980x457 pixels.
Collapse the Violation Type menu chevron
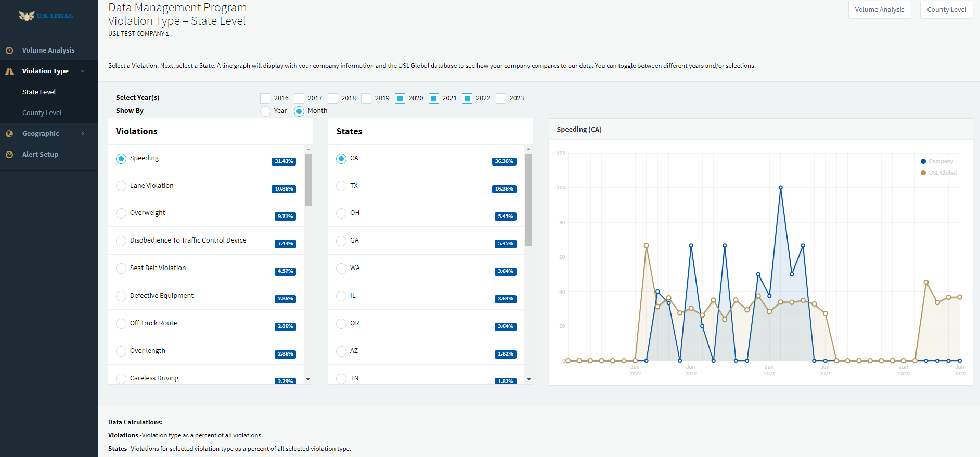pos(83,71)
